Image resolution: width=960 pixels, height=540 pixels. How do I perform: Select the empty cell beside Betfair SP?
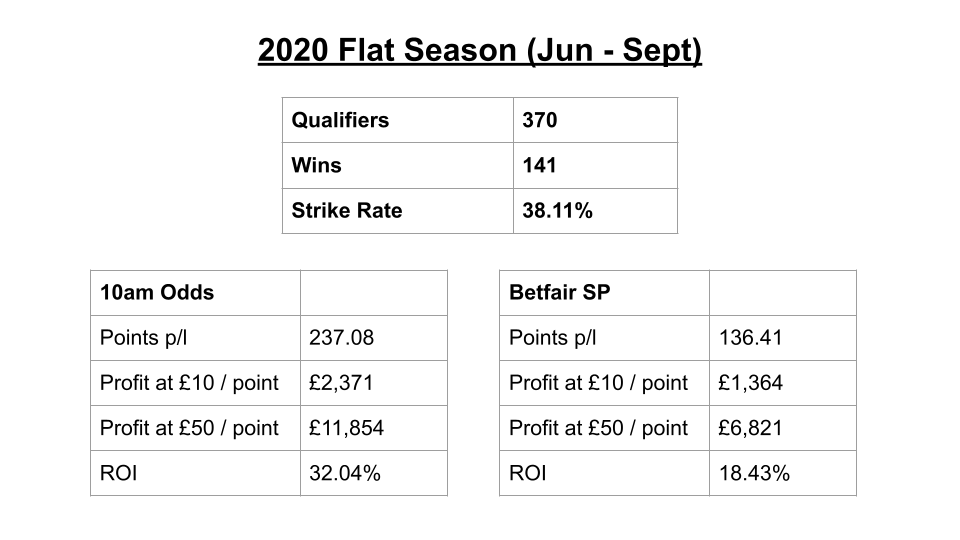point(782,293)
